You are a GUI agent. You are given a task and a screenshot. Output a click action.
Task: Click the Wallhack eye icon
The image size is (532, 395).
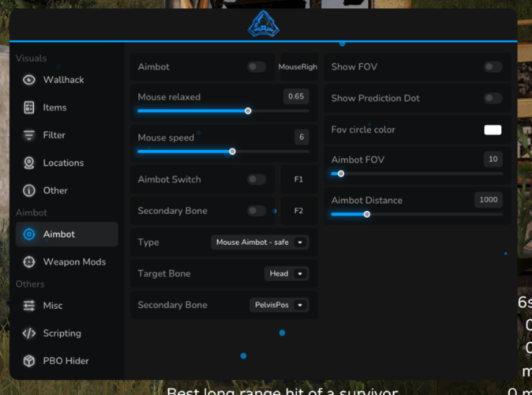[x=29, y=80]
